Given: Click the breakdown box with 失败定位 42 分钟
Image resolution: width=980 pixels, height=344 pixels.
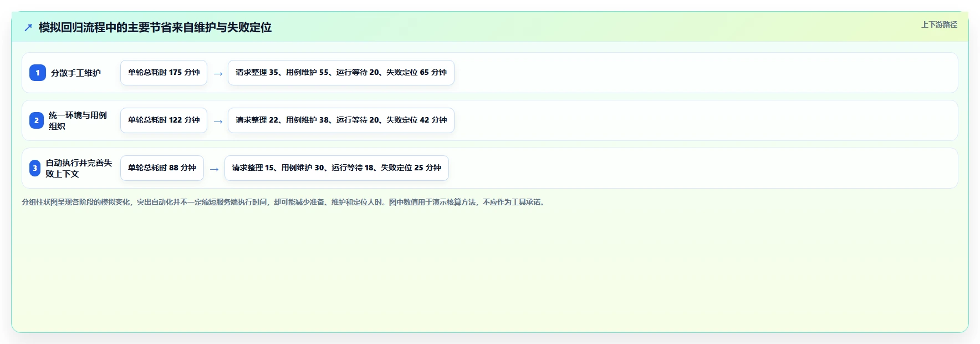Looking at the screenshot, I should (341, 120).
